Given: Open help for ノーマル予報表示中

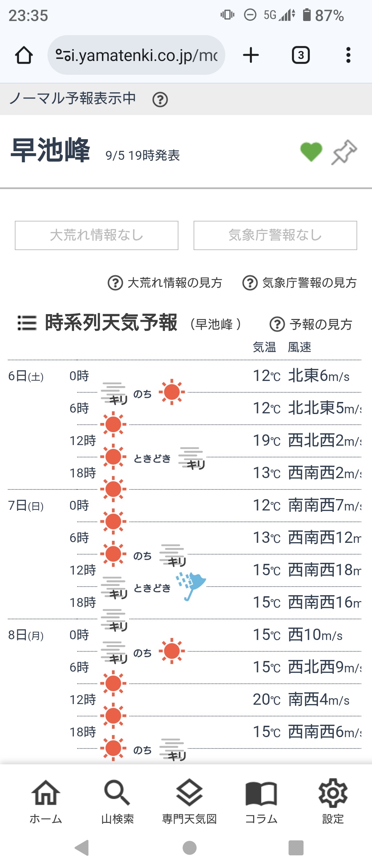Looking at the screenshot, I should click(x=160, y=100).
